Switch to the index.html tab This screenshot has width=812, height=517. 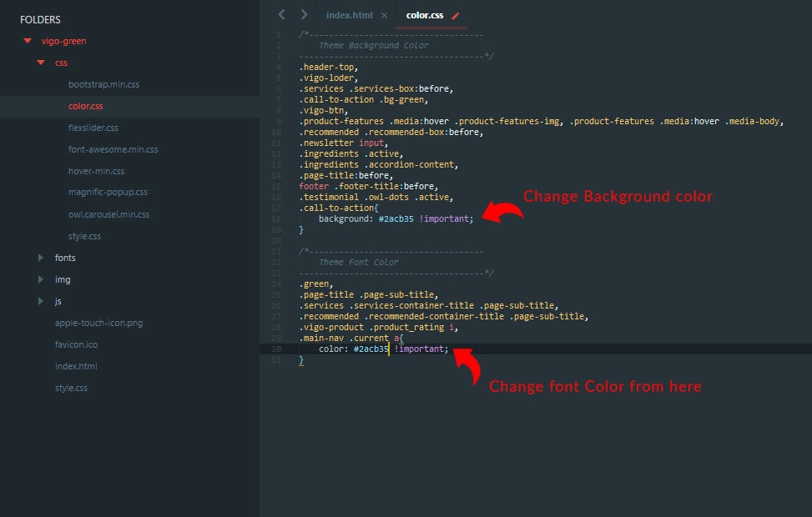tap(349, 15)
